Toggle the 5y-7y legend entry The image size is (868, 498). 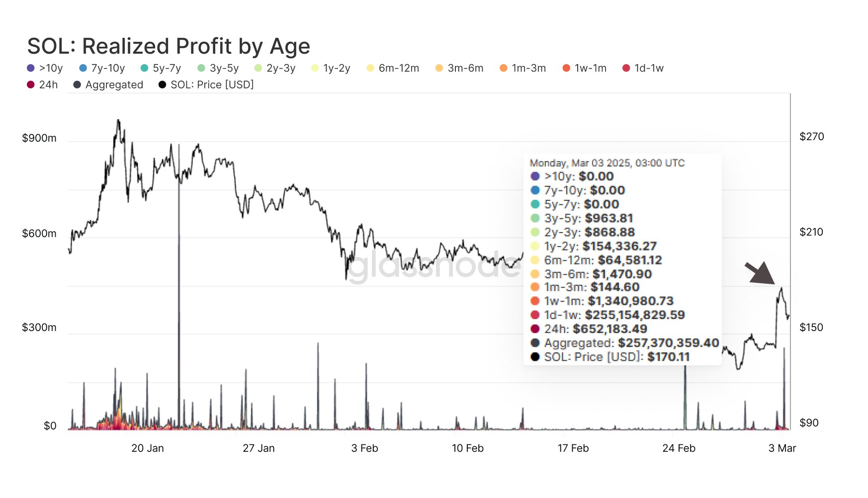(161, 68)
